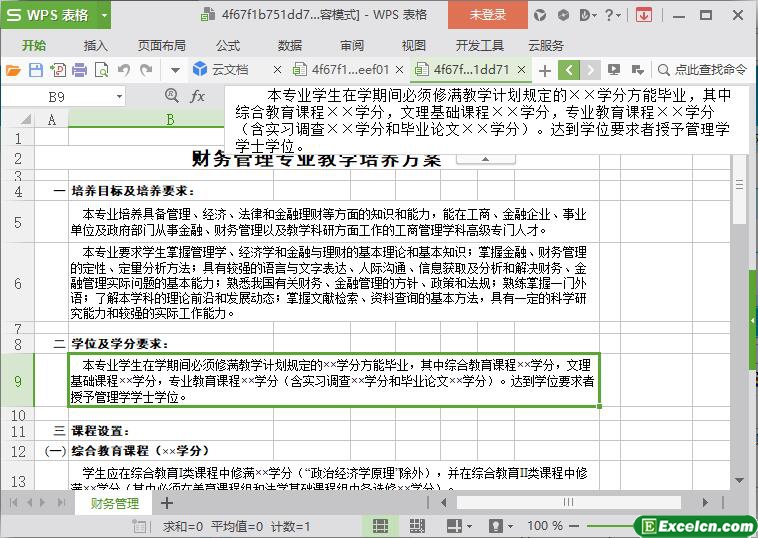
Task: Close the 云文档 tab
Action: pyautogui.click(x=277, y=70)
